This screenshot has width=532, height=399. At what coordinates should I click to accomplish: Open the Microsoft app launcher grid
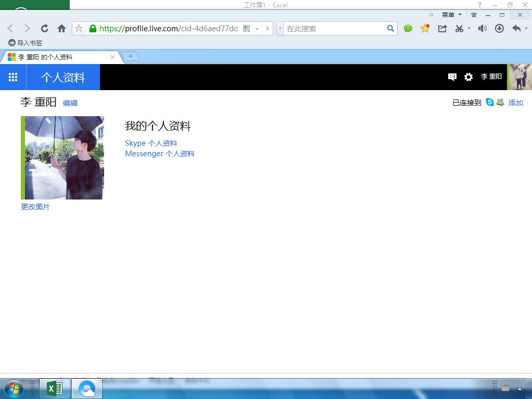(13, 77)
